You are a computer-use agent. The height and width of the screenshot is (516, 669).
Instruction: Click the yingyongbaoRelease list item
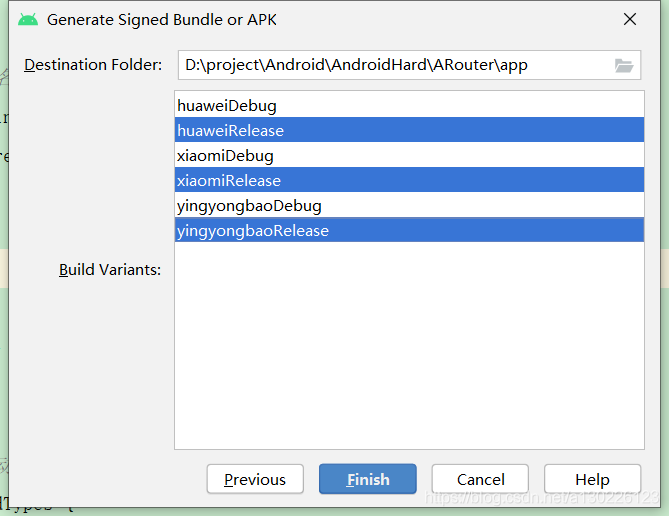(x=409, y=230)
